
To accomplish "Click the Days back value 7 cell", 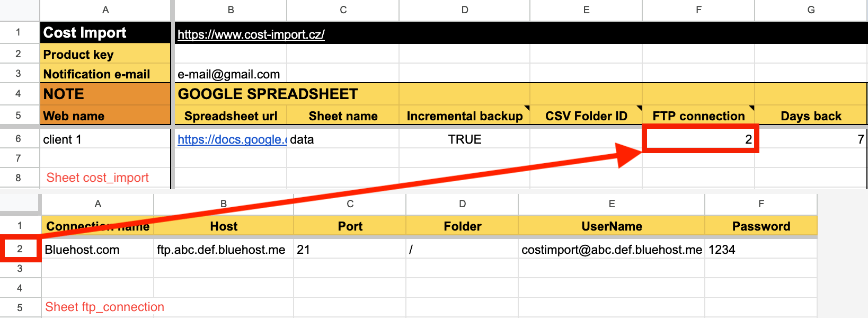I will (x=811, y=139).
